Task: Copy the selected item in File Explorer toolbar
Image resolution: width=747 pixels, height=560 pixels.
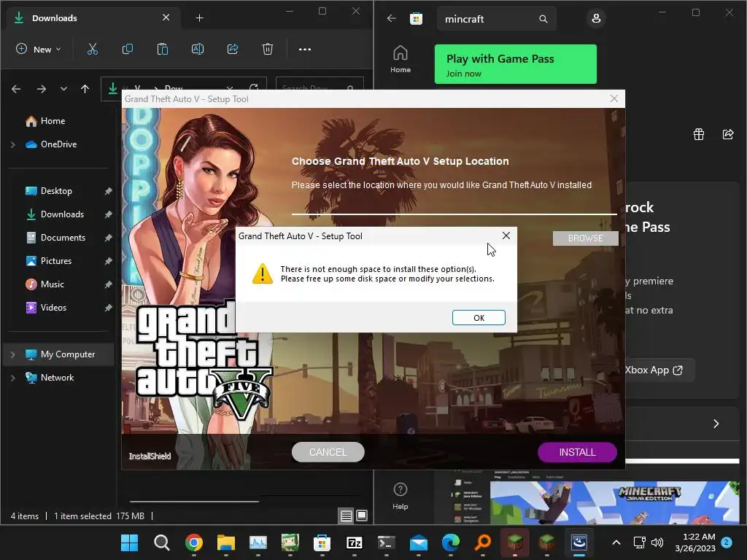Action: pyautogui.click(x=127, y=49)
